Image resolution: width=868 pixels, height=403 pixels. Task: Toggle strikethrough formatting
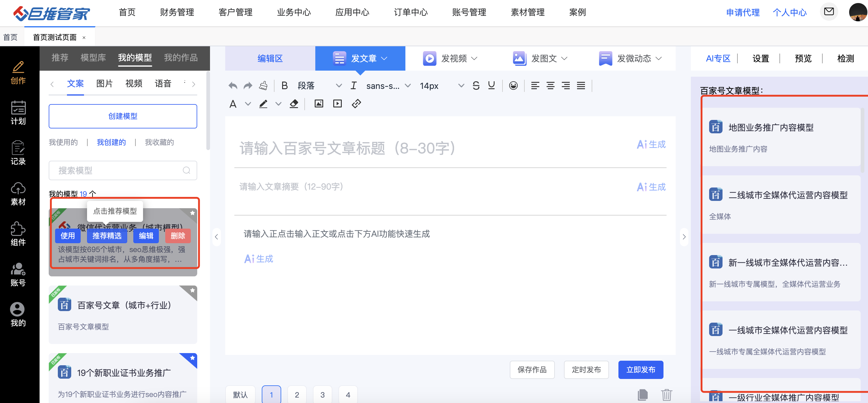[476, 86]
